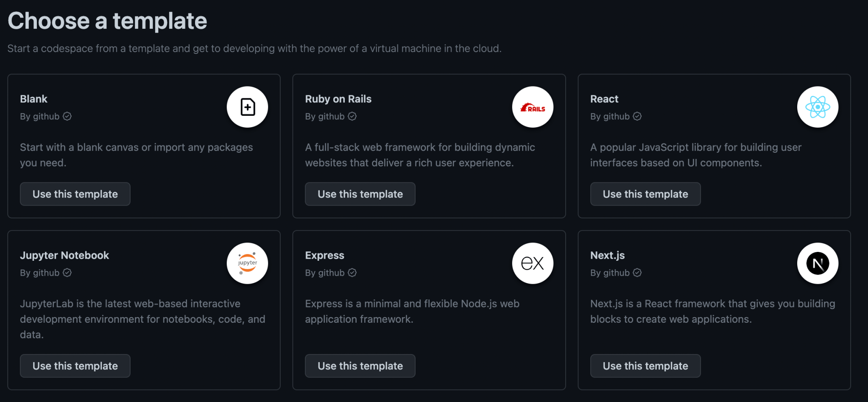Click the Next.js circular logo

click(818, 263)
